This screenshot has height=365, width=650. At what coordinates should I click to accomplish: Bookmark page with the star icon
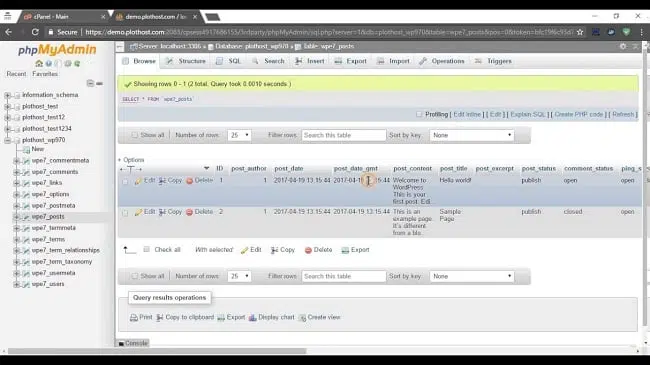pos(580,32)
